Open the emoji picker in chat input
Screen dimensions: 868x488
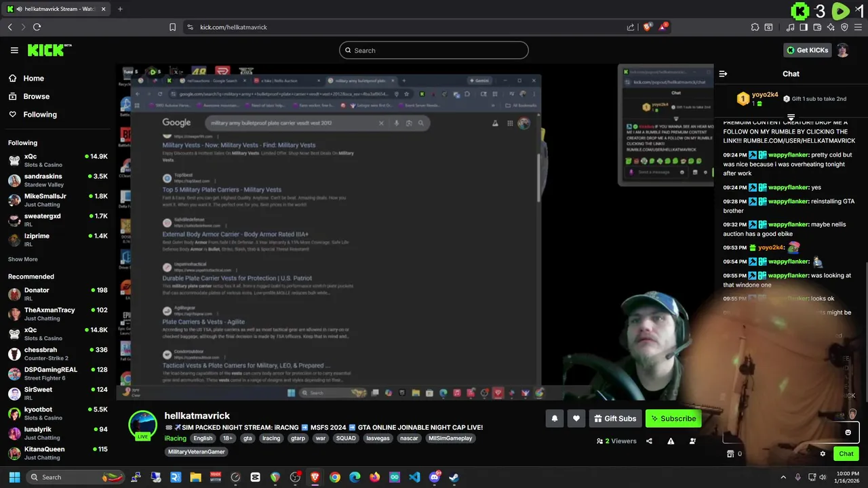click(x=848, y=432)
